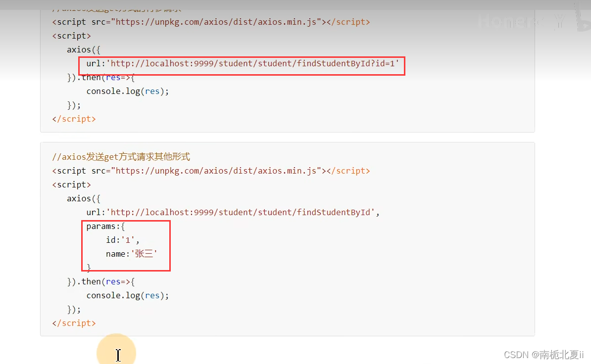Click the first block's opening <script> tag line
Screen dimensions: 591x364
point(72,36)
